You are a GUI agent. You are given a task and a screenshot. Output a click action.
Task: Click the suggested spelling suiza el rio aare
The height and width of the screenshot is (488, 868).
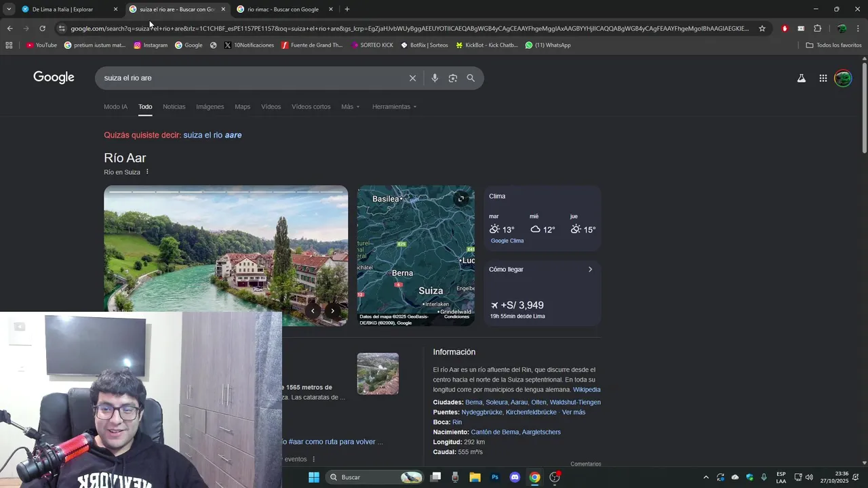pyautogui.click(x=212, y=135)
